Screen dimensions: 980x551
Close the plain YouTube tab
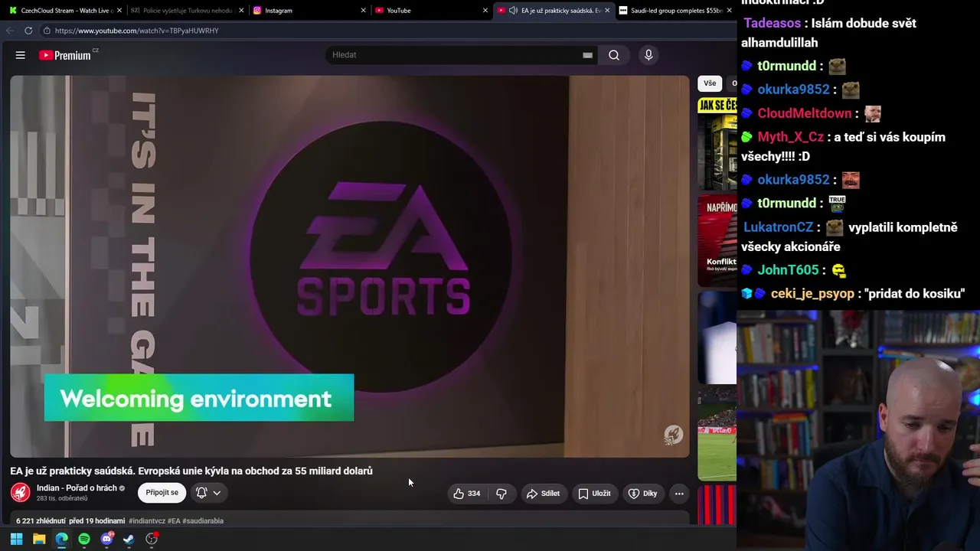(x=485, y=11)
